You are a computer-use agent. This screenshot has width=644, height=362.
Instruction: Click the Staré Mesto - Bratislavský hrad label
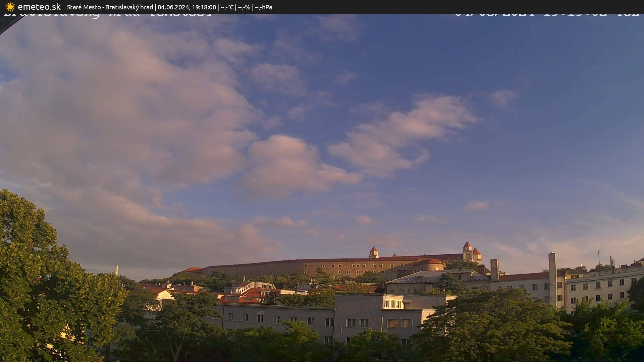(x=111, y=7)
